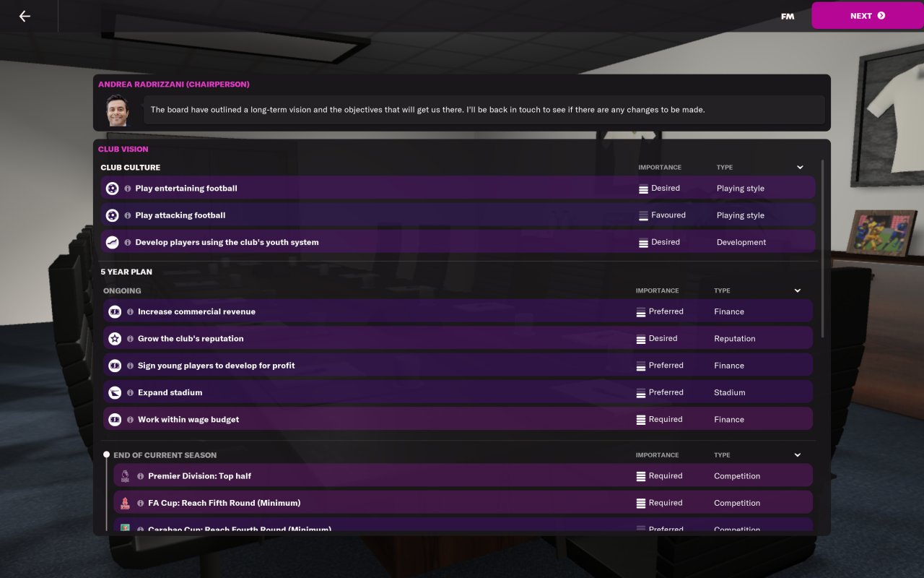Collapse the Club Culture section chevron
Image resolution: width=924 pixels, height=578 pixels.
coord(800,168)
